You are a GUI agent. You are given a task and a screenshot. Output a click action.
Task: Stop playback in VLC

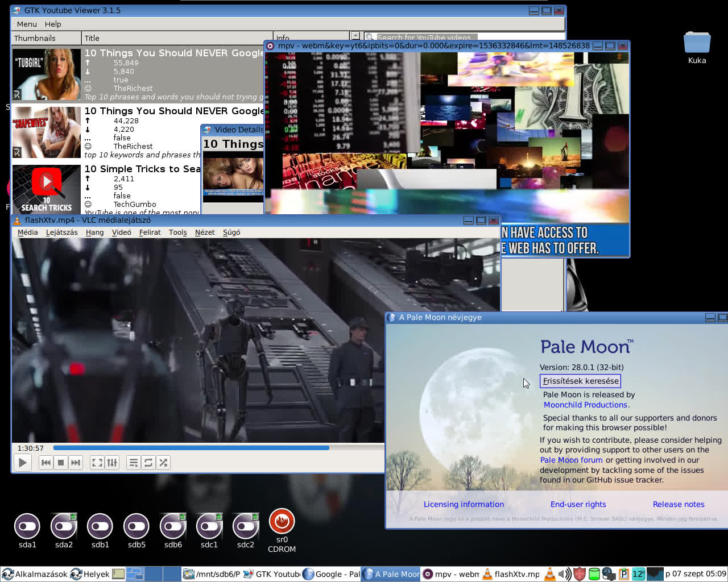click(61, 463)
